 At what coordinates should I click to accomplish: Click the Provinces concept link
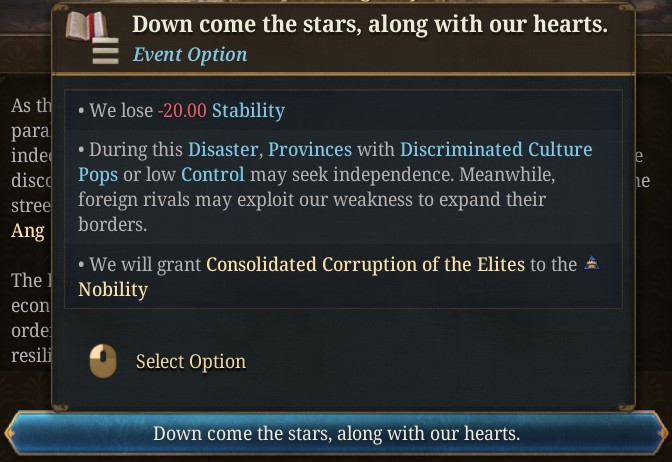coord(310,150)
